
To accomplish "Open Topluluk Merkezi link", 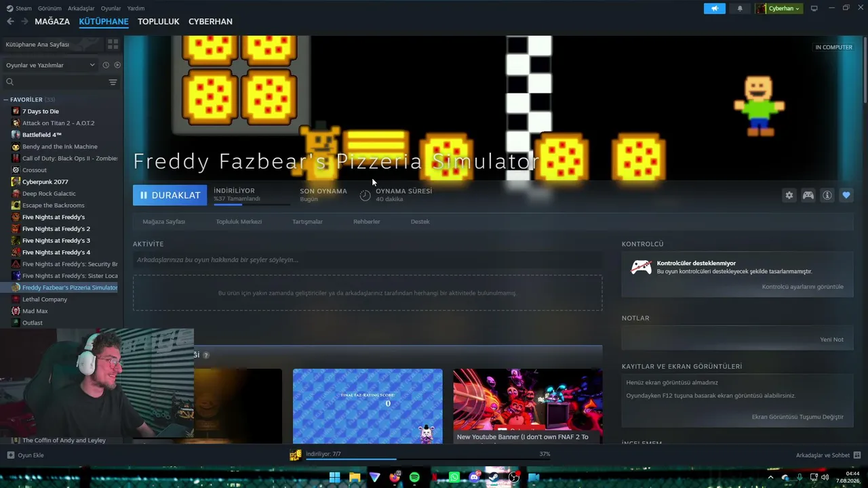I will 239,222.
